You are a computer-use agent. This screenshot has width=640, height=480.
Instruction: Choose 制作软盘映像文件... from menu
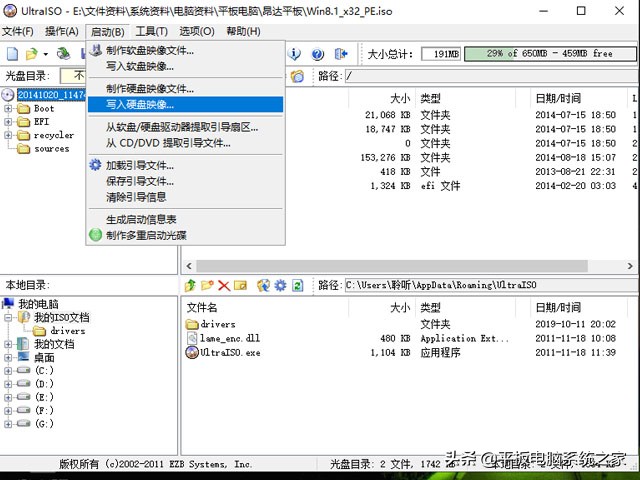[x=185, y=51]
